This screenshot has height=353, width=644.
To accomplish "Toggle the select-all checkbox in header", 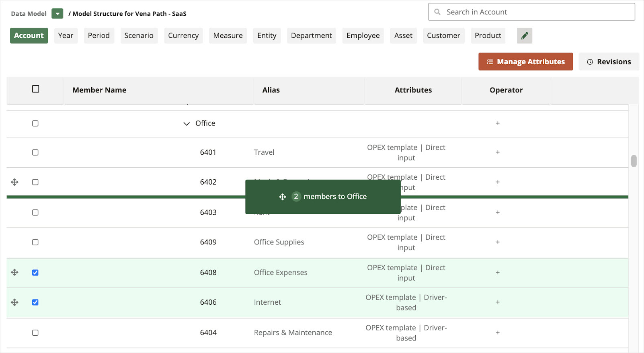I will pyautogui.click(x=36, y=89).
